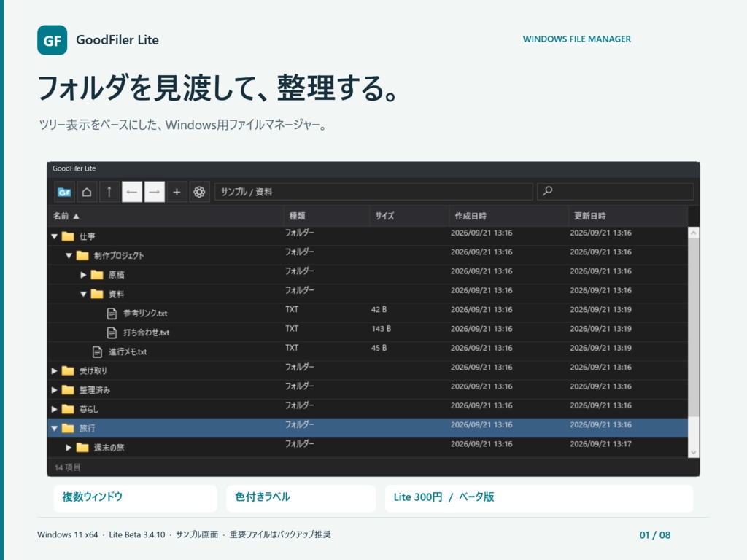The width and height of the screenshot is (747, 560).
Task: Expand the 受け取り folder node
Action: click(54, 370)
